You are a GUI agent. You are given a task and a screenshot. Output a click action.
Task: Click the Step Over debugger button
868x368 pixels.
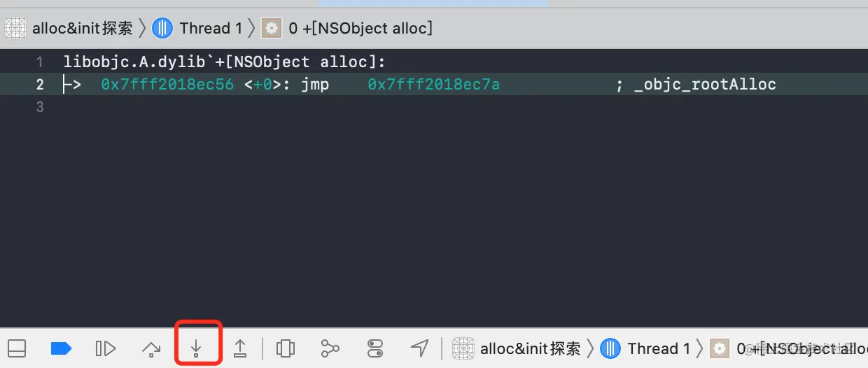tap(151, 348)
